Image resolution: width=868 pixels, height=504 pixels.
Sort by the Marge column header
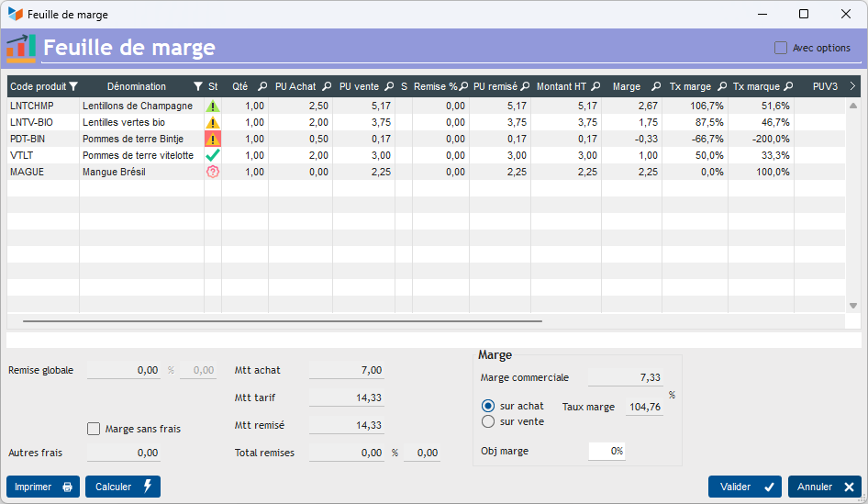click(626, 87)
